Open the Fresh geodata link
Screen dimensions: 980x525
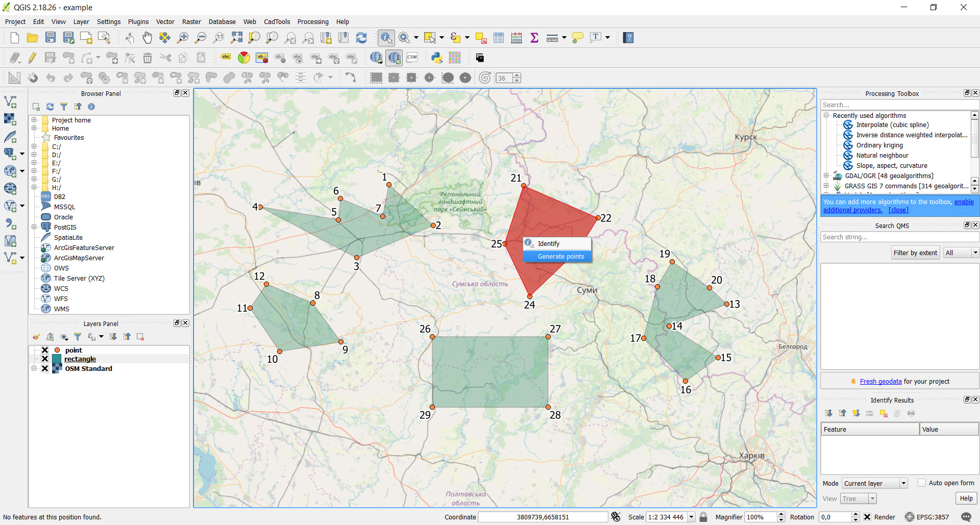880,381
